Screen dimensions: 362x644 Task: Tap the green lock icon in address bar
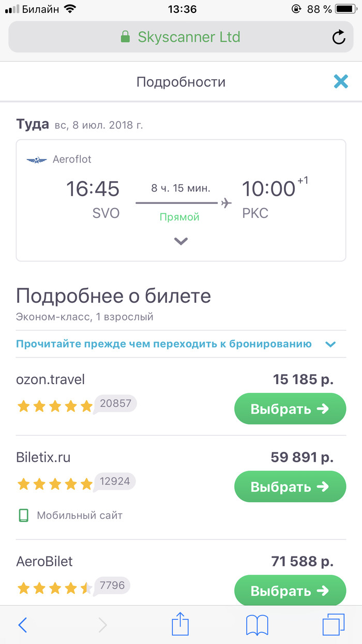tap(125, 37)
